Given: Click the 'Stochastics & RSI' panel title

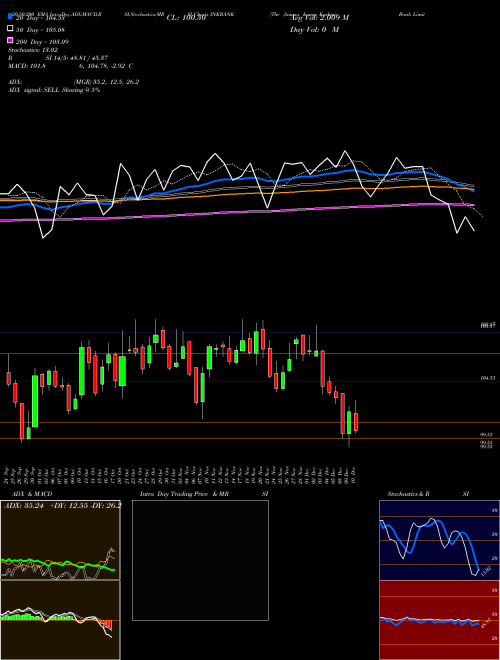Looking at the screenshot, I should coord(428,494).
